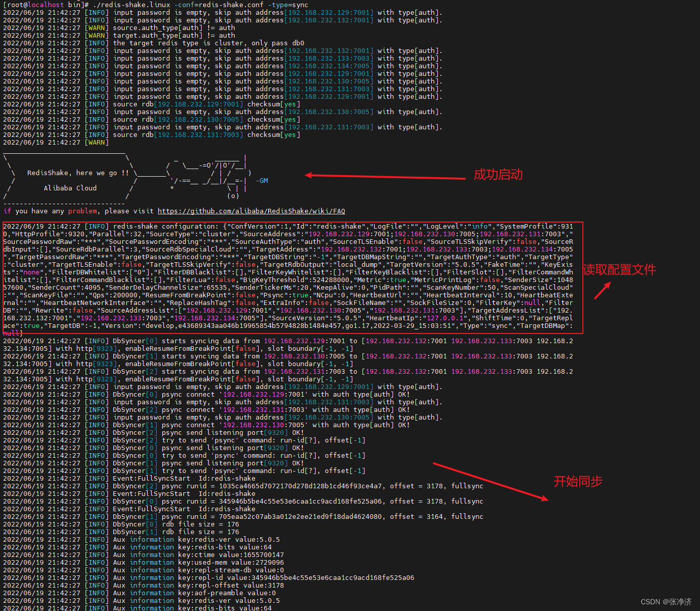Click the 开始同步 annotation text
The height and width of the screenshot is (611, 700).
578,481
